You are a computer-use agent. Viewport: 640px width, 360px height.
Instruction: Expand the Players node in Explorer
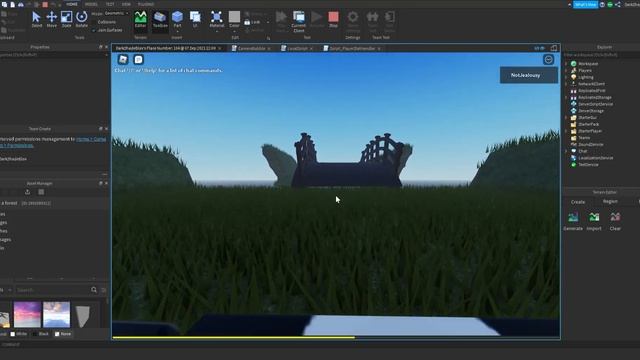click(566, 70)
